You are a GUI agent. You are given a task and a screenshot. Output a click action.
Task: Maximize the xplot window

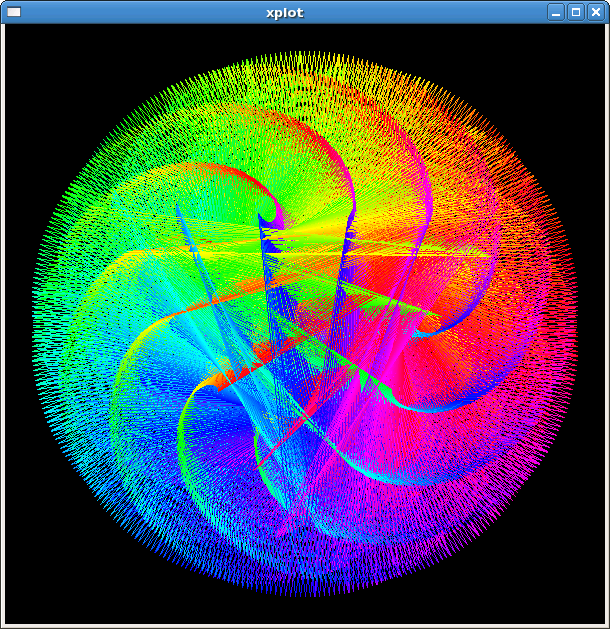point(576,12)
